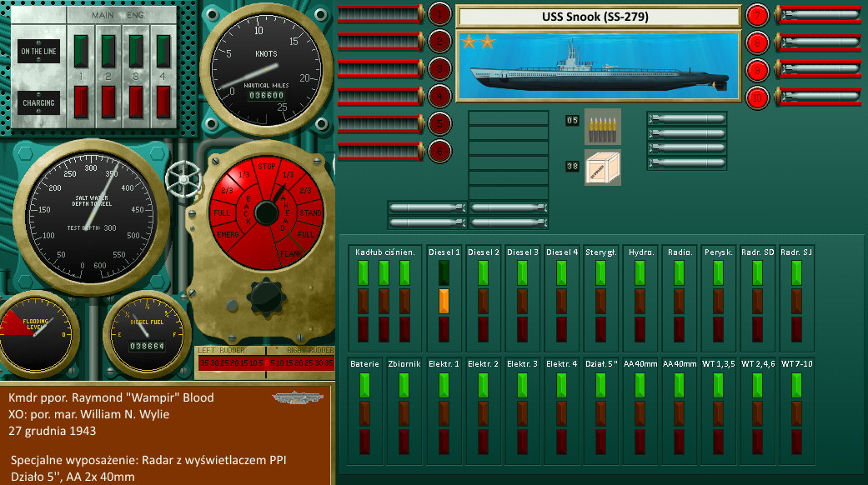
Task: Click the white valve wheel
Action: click(183, 177)
